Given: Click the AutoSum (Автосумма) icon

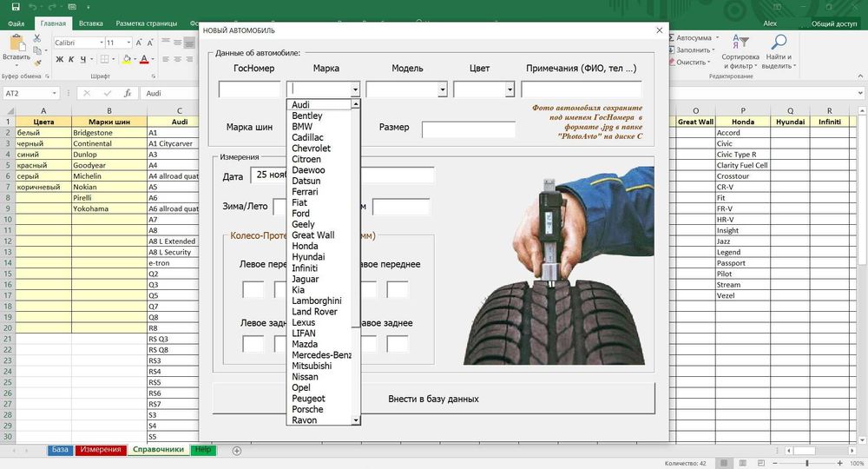Looking at the screenshot, I should pos(669,38).
